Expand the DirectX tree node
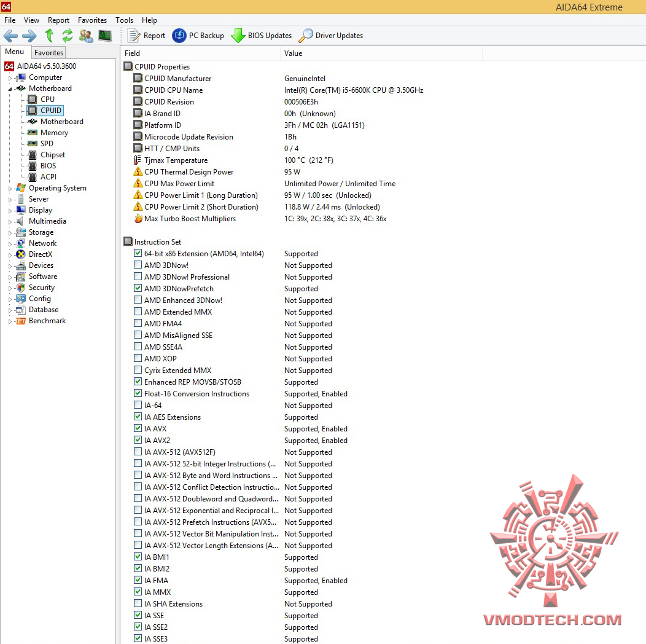Viewport: 646px width, 644px height. click(10, 255)
